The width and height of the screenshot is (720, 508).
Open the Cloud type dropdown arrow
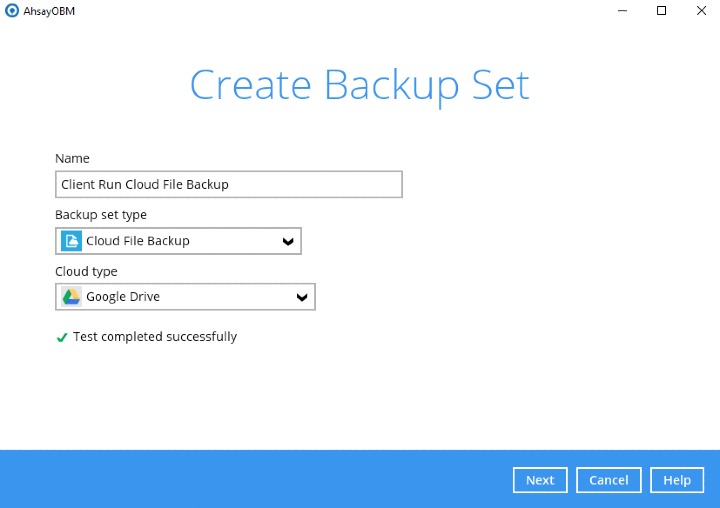click(x=302, y=297)
